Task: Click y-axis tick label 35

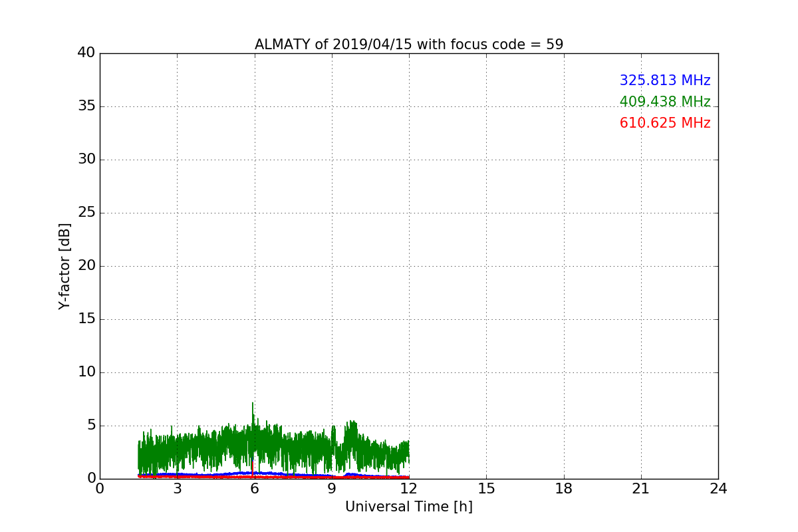Action: [x=86, y=106]
